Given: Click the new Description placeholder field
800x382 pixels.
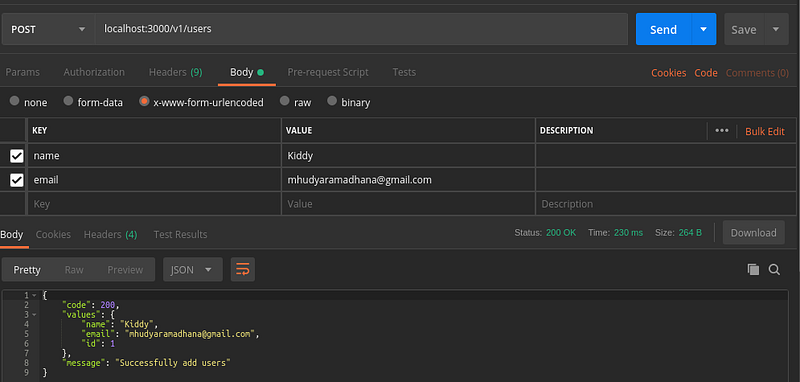Looking at the screenshot, I should tap(667, 204).
